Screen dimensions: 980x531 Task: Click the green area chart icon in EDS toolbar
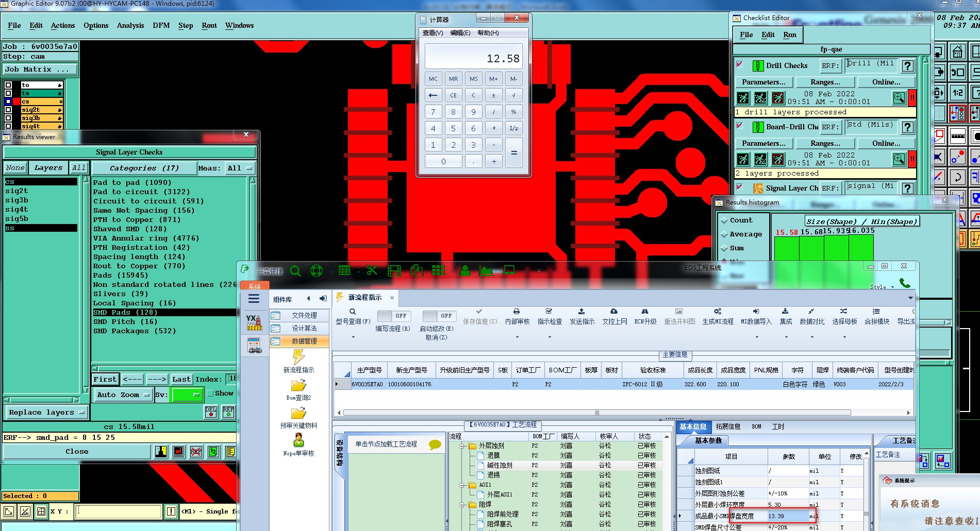[x=486, y=270]
